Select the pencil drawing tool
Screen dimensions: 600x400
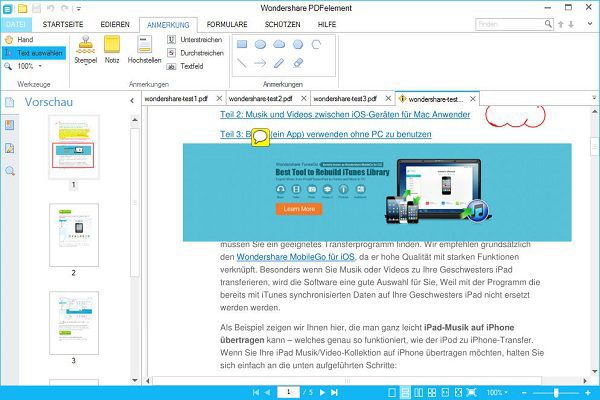click(279, 63)
